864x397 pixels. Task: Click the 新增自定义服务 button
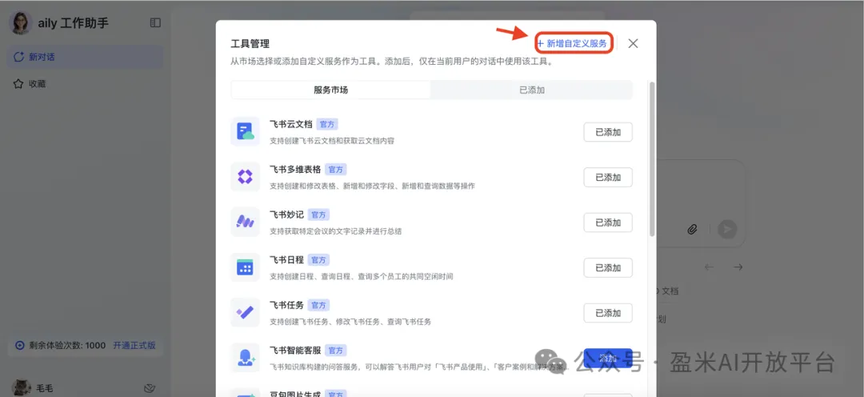pos(574,43)
